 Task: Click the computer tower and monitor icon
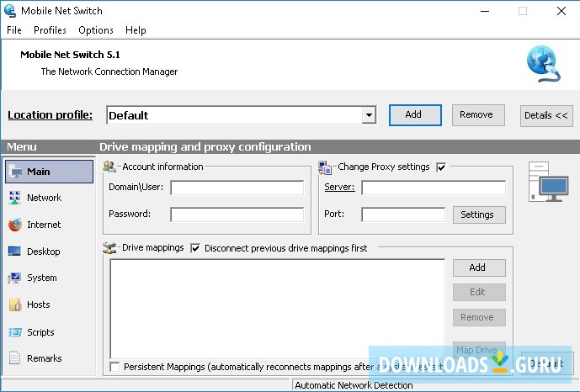coord(548,182)
